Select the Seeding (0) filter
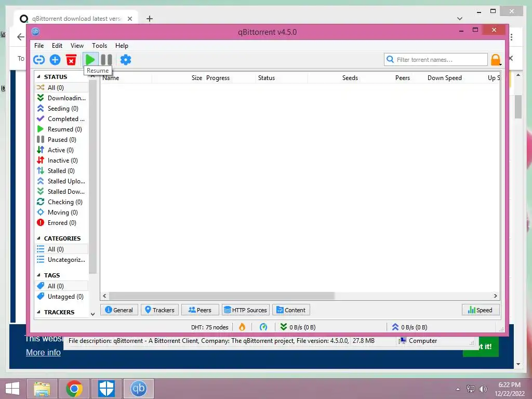Image resolution: width=532 pixels, height=399 pixels. point(61,108)
